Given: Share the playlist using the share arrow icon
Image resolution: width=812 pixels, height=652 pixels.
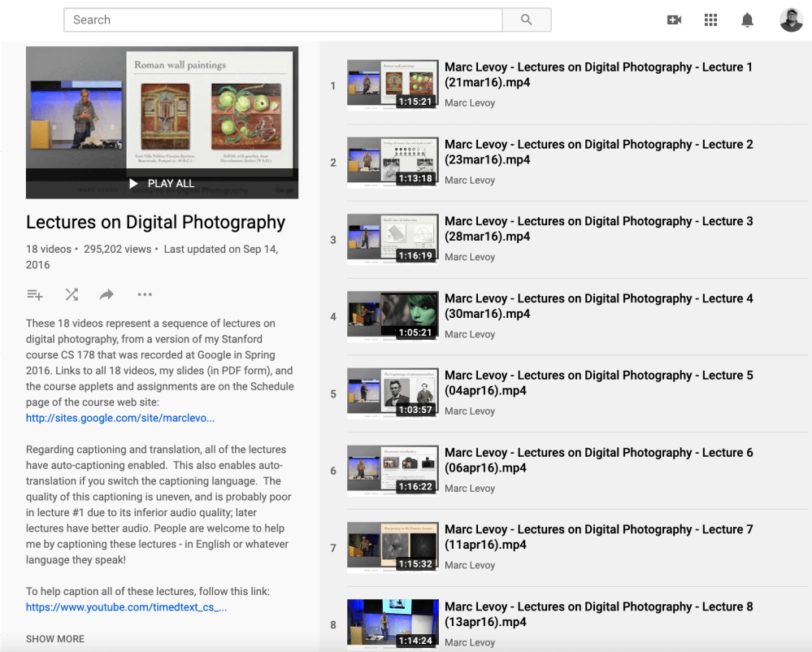Looking at the screenshot, I should point(106,294).
